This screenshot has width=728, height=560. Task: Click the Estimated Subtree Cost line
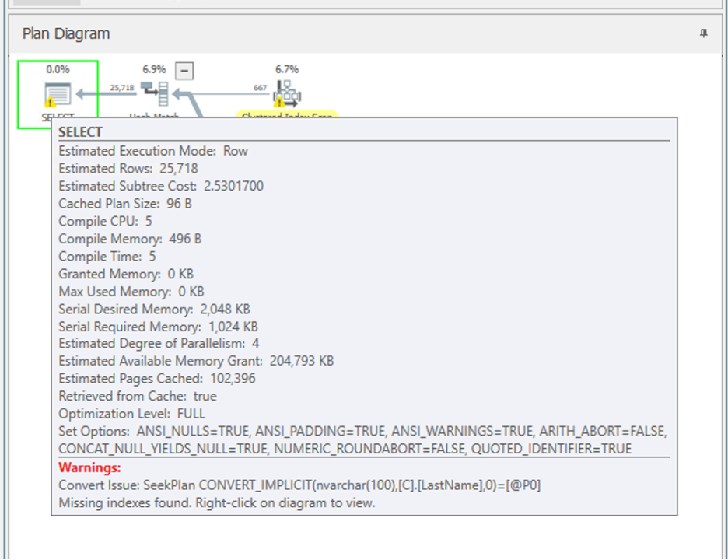click(161, 186)
